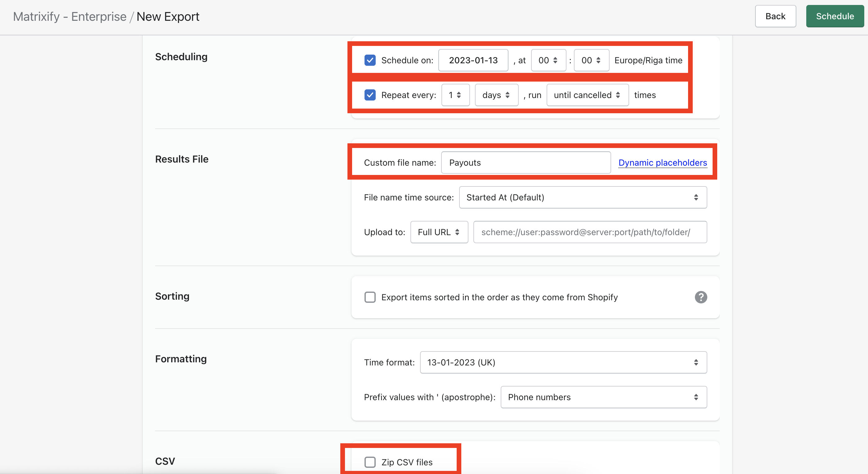Image resolution: width=868 pixels, height=474 pixels.
Task: Click the Custom file name field
Action: [526, 163]
